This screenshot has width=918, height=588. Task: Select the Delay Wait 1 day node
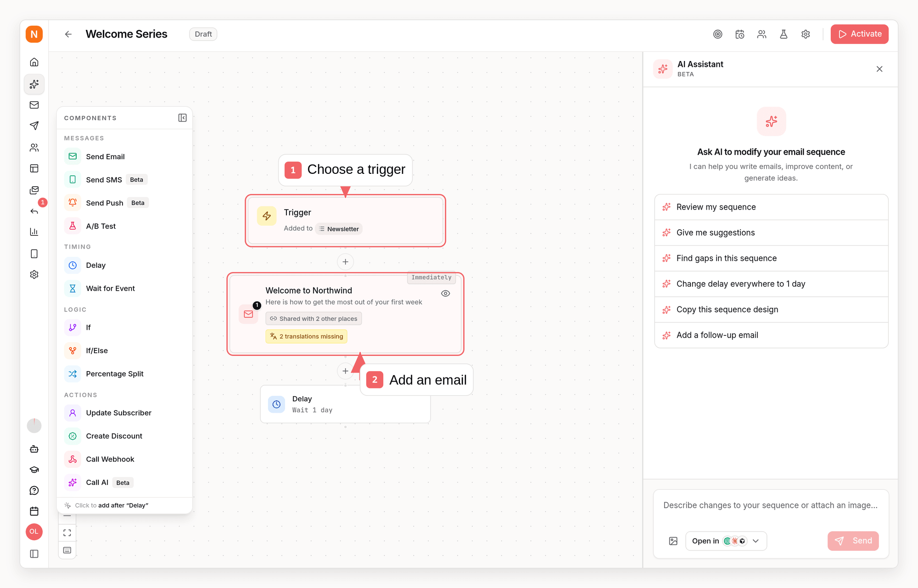(346, 405)
